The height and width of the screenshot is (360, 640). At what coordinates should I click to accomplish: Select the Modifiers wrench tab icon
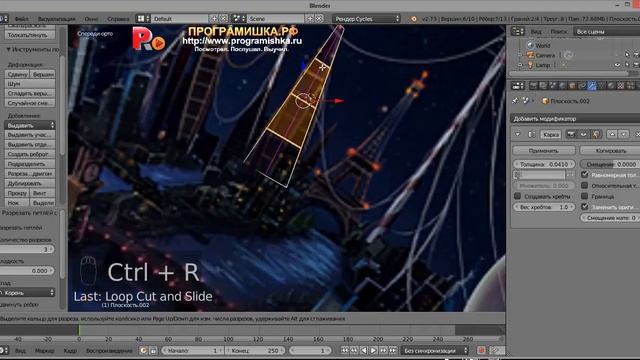click(x=592, y=85)
